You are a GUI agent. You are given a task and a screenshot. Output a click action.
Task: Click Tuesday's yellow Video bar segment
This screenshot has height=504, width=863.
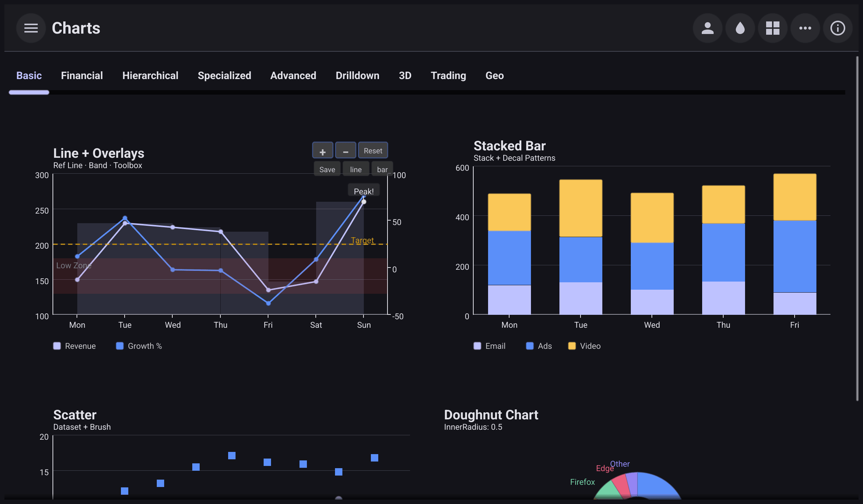pos(581,208)
